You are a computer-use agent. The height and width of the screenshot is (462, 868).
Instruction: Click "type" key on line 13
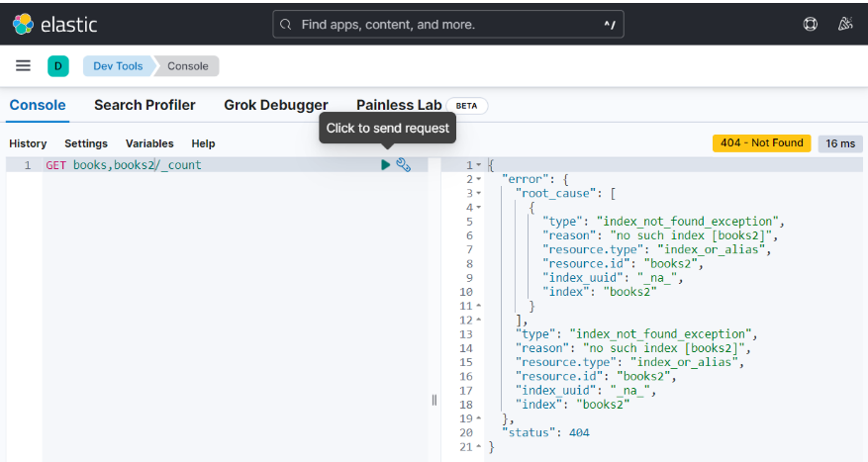pyautogui.click(x=535, y=334)
